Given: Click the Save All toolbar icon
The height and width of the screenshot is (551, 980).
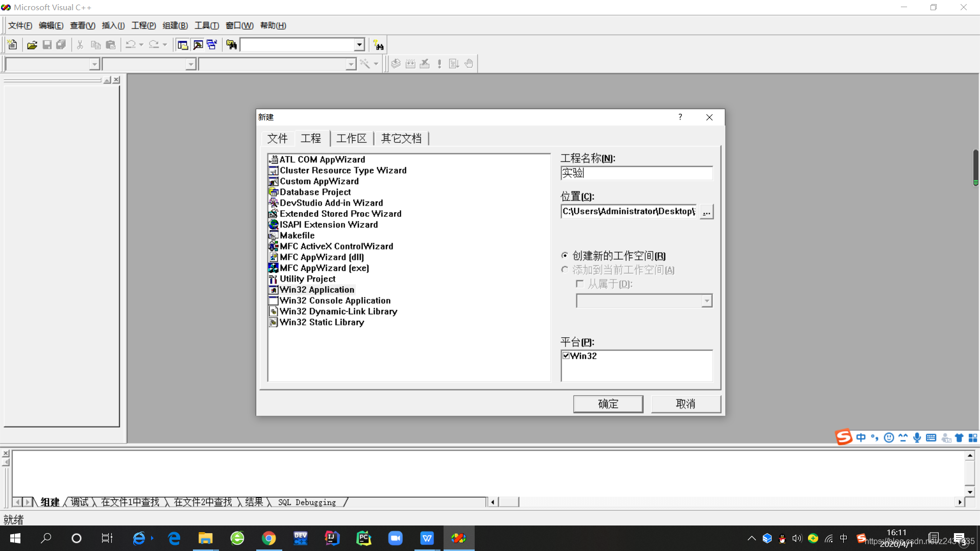Looking at the screenshot, I should click(x=61, y=45).
